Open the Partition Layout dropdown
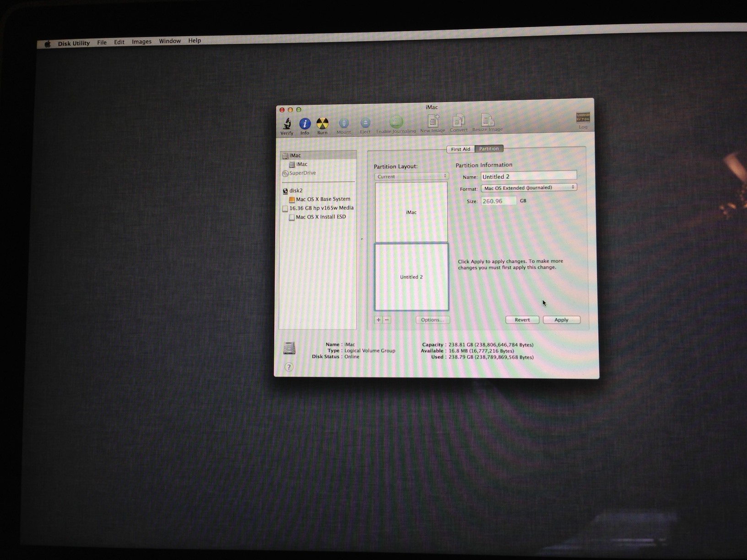747x560 pixels. 411,176
